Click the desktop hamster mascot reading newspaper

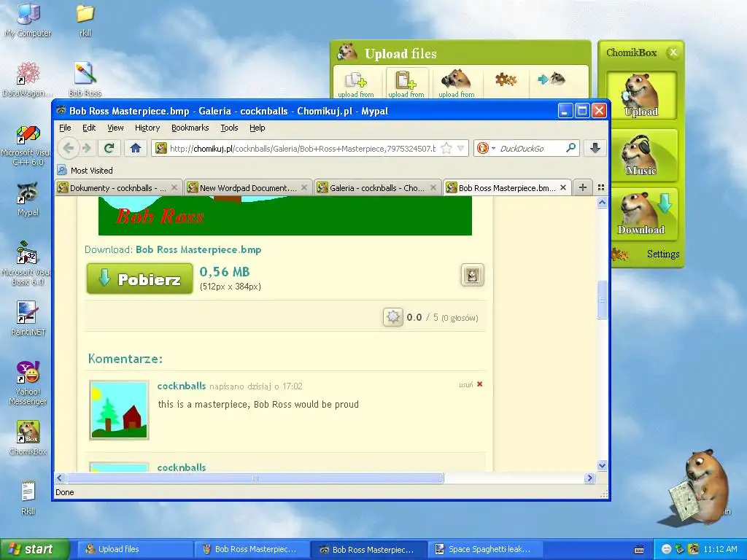700,486
